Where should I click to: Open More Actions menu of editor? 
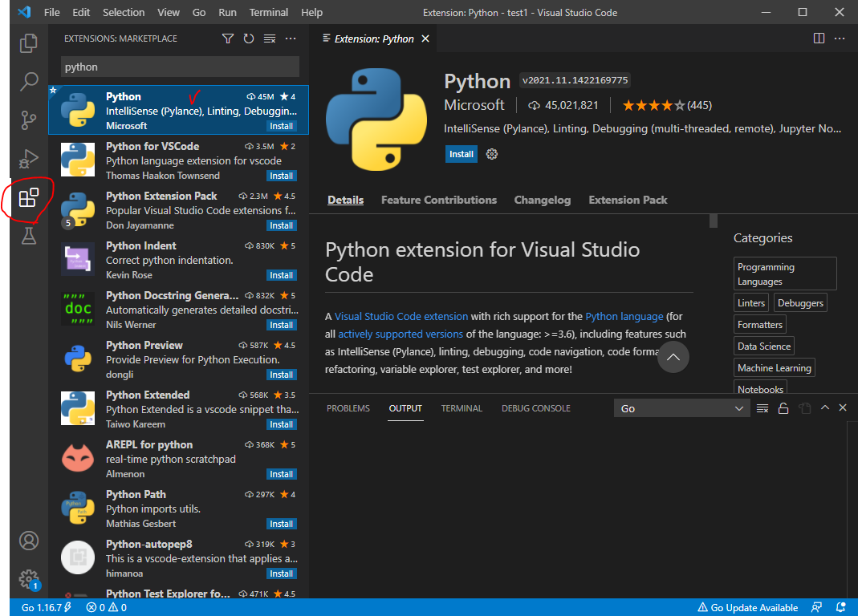pyautogui.click(x=840, y=38)
